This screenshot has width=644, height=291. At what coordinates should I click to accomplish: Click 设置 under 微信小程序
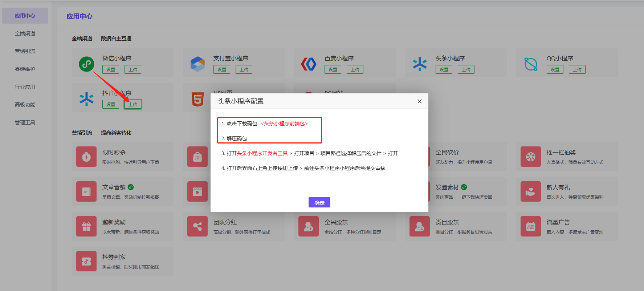[x=111, y=70]
